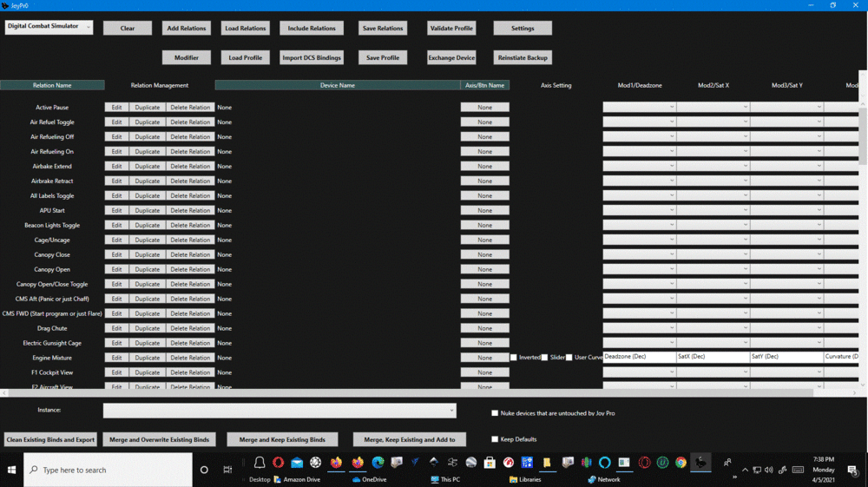Check Slider for Engine Mixture

545,358
